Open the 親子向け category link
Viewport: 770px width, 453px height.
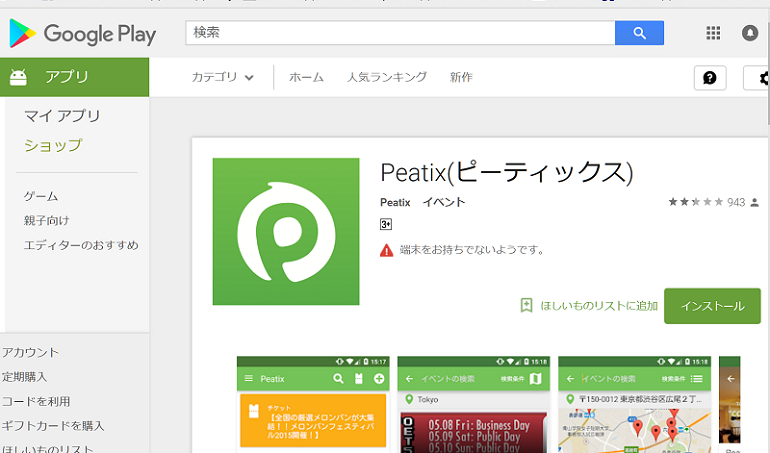(47, 221)
